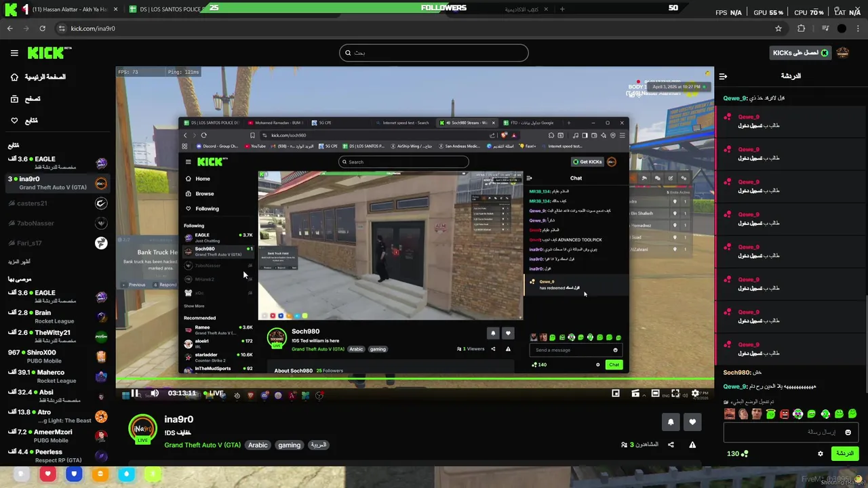The height and width of the screenshot is (488, 868).
Task: Cast the stream to a device
Action: pos(635,393)
